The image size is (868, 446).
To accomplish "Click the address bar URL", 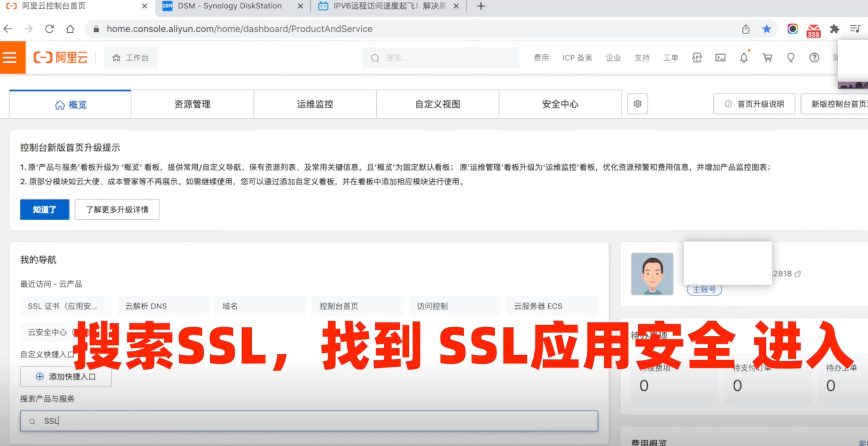I will pos(239,29).
